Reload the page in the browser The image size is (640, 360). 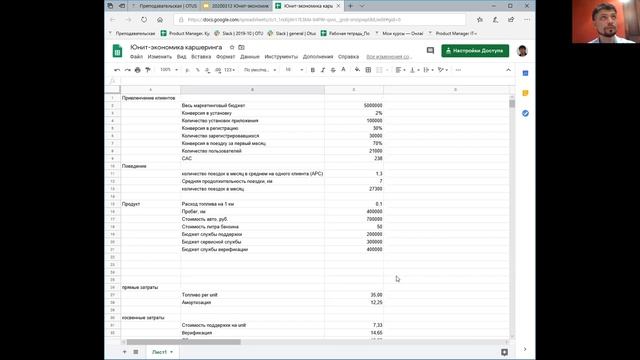click(144, 20)
